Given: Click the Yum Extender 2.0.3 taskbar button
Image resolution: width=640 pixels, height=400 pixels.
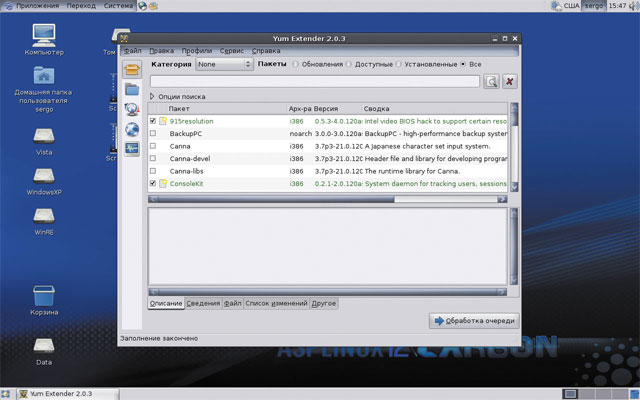Looking at the screenshot, I should point(68,394).
